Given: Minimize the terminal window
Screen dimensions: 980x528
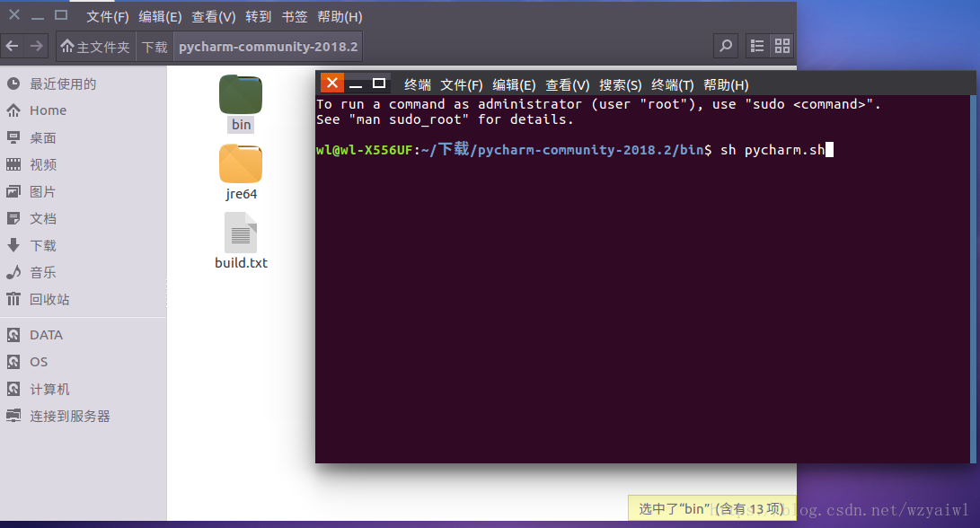Looking at the screenshot, I should click(356, 84).
